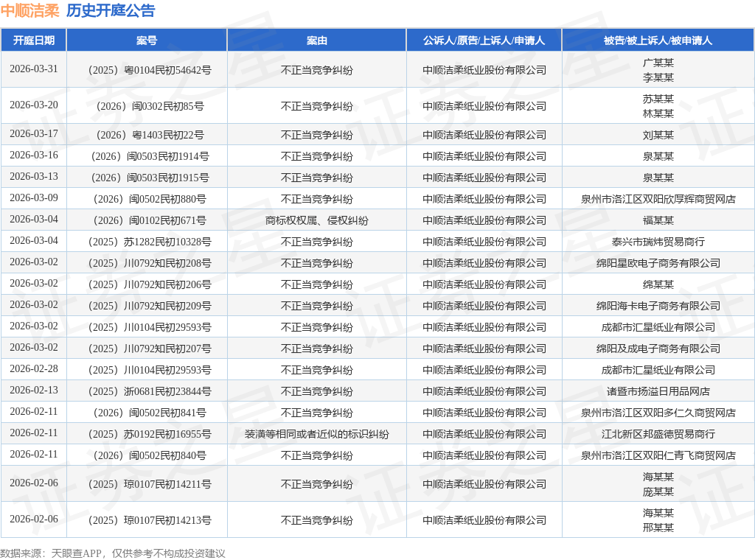The height and width of the screenshot is (560, 755).
Task: Select case number 粤1403民初22号
Action: 150,135
